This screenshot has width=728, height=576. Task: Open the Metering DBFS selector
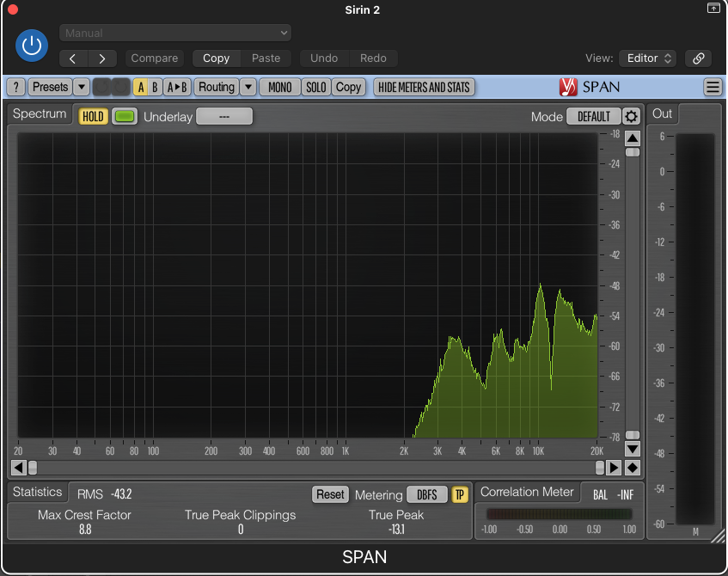(426, 494)
